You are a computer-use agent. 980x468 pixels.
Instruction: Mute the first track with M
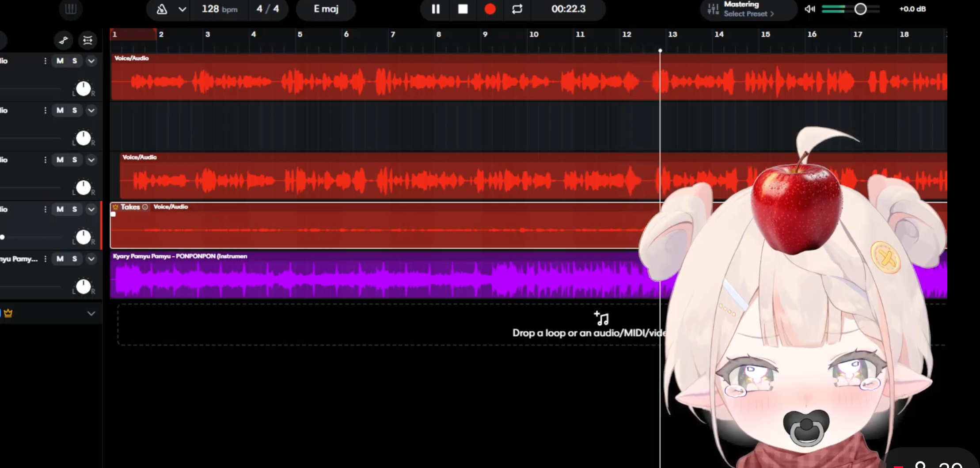[60, 61]
